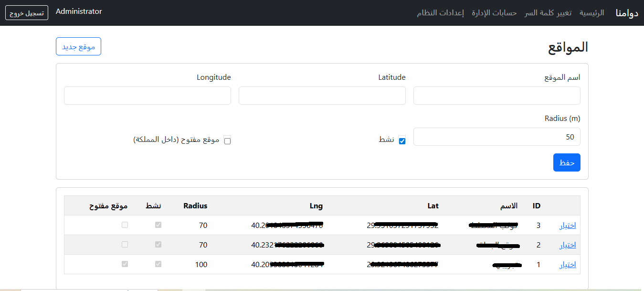Uncheck the نشط checkbox in the form
644x291 pixels.
point(402,140)
